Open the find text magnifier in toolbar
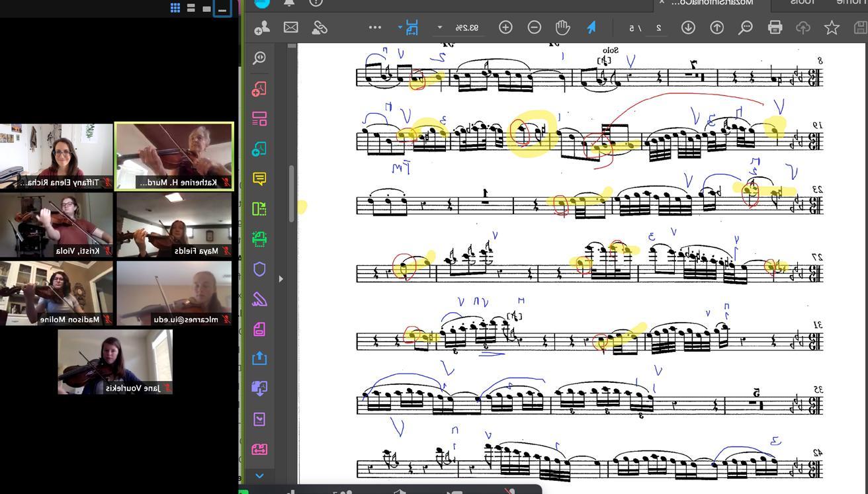Image resolution: width=868 pixels, height=494 pixels. click(746, 27)
